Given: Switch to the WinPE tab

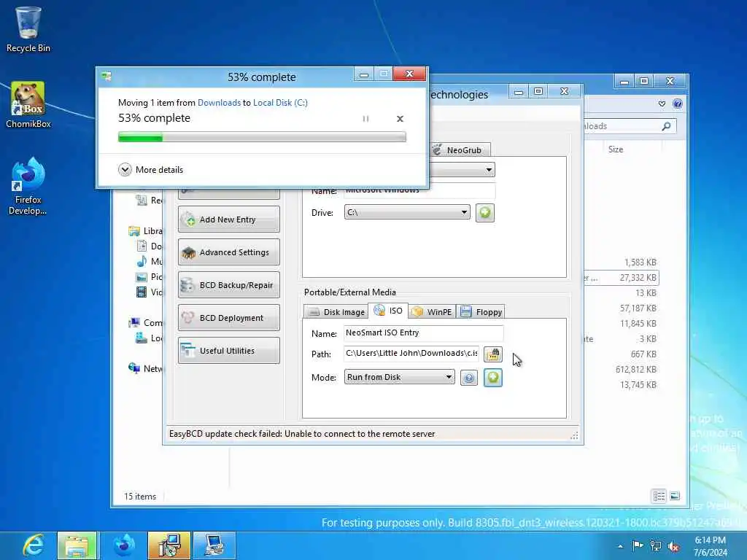Looking at the screenshot, I should (x=432, y=312).
